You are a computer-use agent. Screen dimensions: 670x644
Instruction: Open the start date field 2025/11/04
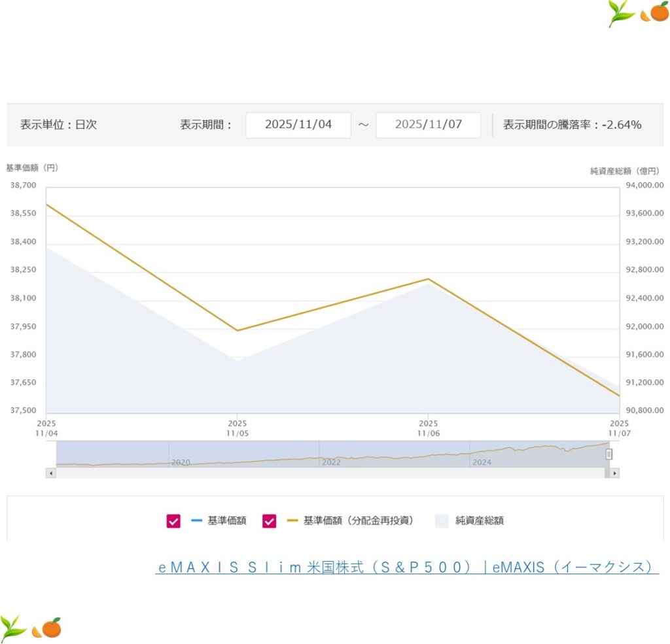298,125
